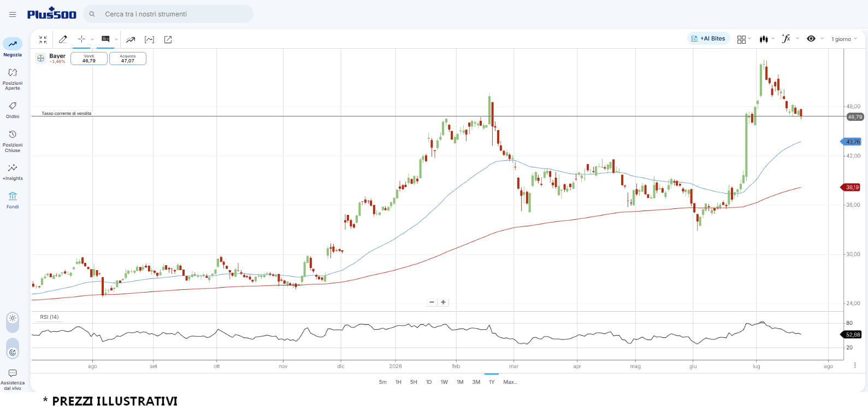Select the 1Y timeframe tab
The height and width of the screenshot is (409, 868).
point(492,382)
